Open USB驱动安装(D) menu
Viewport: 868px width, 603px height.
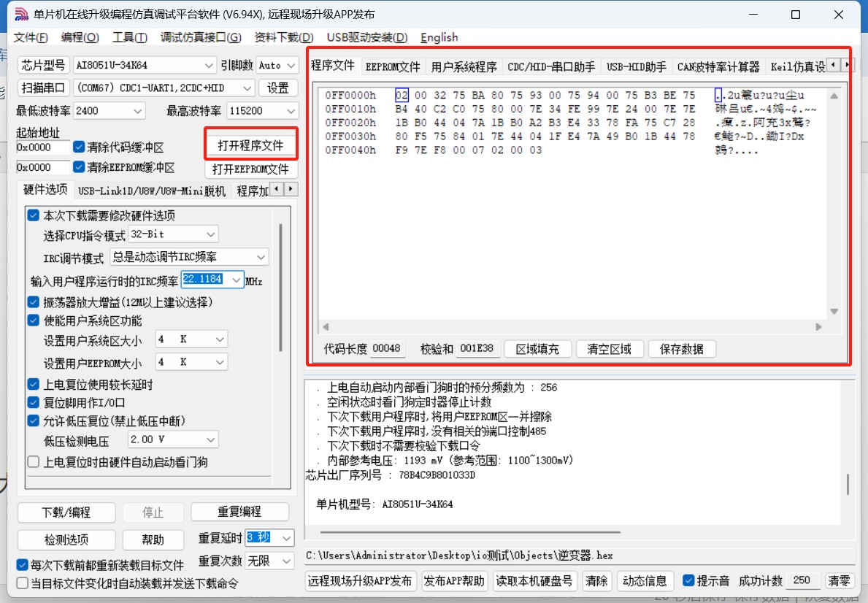click(x=367, y=37)
